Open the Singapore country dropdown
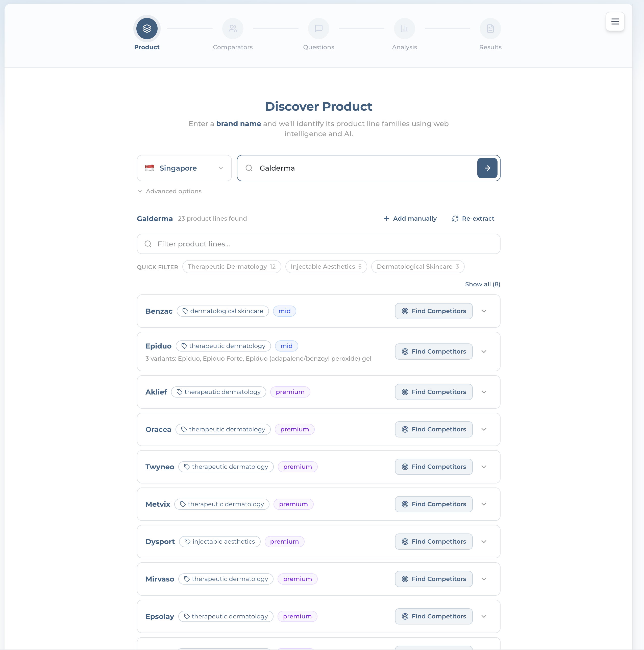The width and height of the screenshot is (644, 650). (x=184, y=168)
